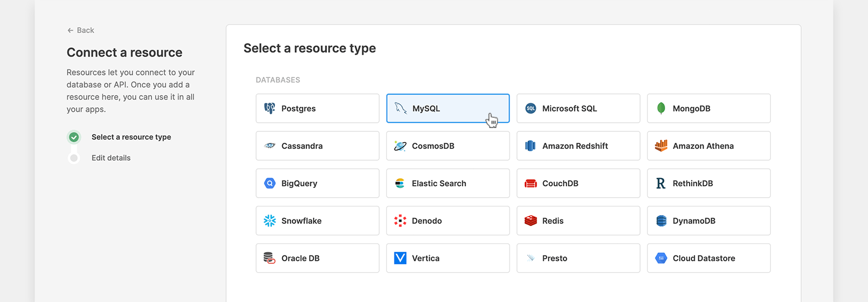Click the Redis cube icon
Screen dimensions: 868x302
pos(531,221)
